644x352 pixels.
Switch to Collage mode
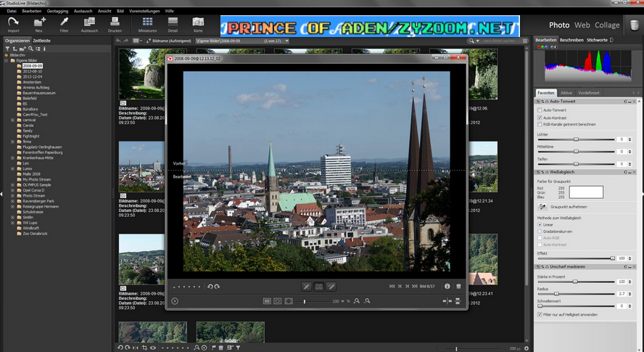[607, 25]
